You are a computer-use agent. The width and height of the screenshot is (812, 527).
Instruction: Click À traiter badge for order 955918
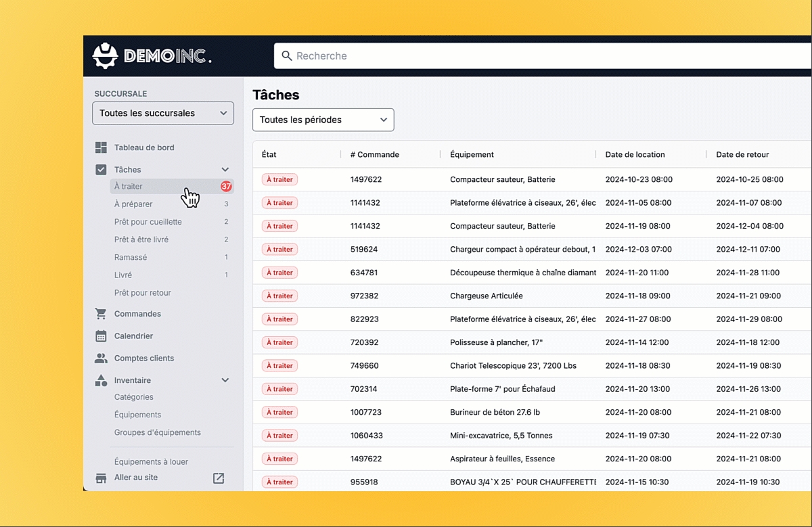[279, 482]
